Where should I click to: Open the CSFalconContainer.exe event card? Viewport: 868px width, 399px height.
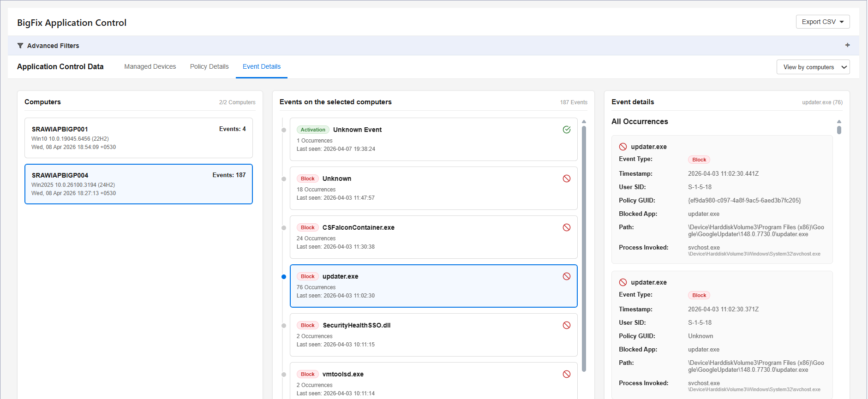pyautogui.click(x=433, y=237)
